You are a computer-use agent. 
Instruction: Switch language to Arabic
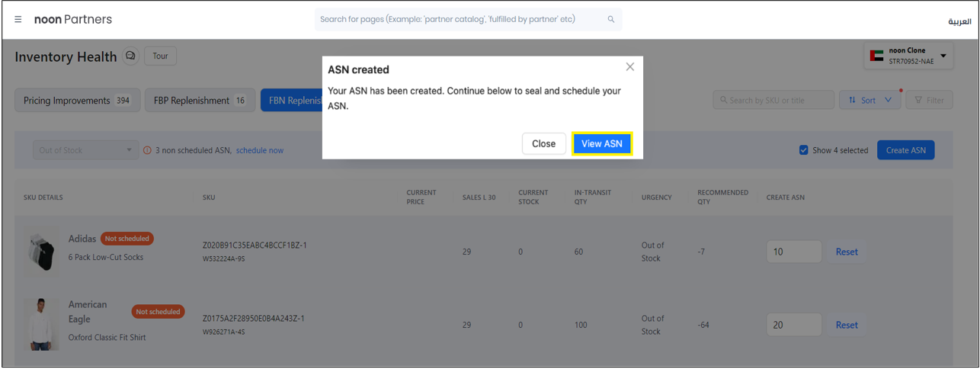[x=959, y=21]
